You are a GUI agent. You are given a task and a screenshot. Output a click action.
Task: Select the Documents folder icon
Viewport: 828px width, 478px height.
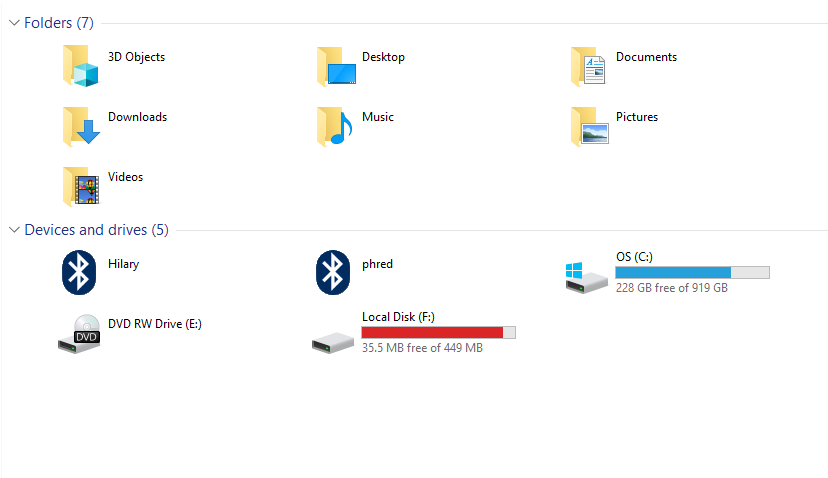588,67
